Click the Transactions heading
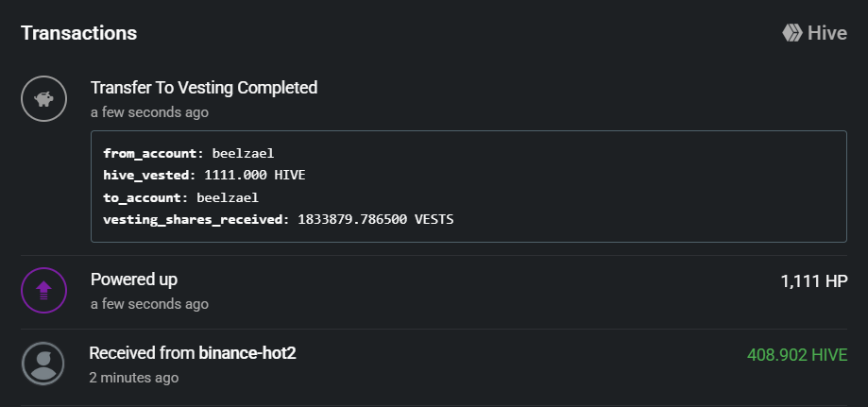 [78, 33]
